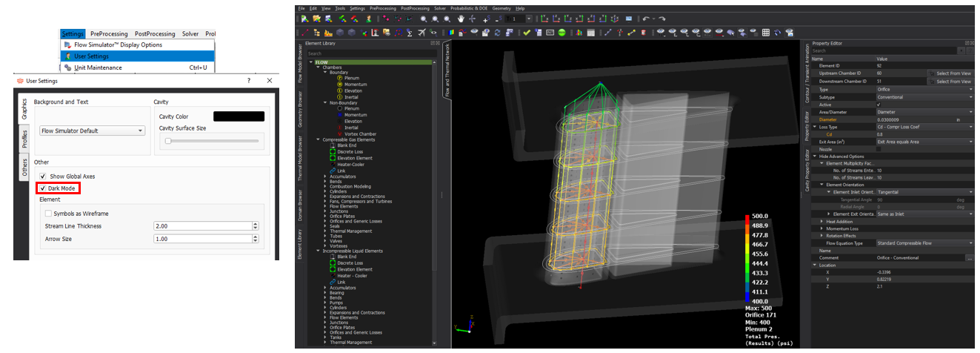The height and width of the screenshot is (353, 980).
Task: Click the sigma summation toolbar icon
Action: [409, 33]
